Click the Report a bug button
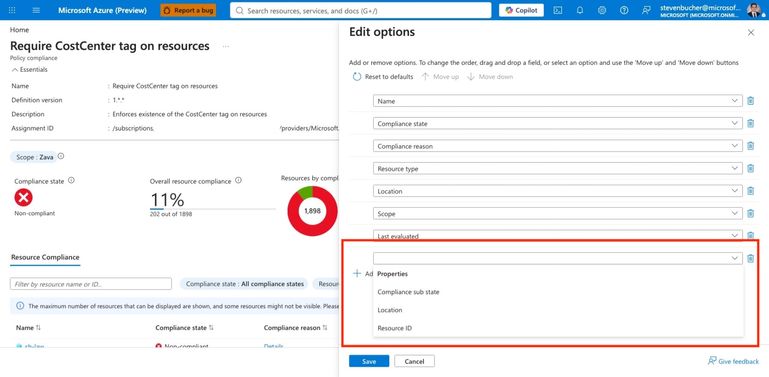 tap(188, 10)
